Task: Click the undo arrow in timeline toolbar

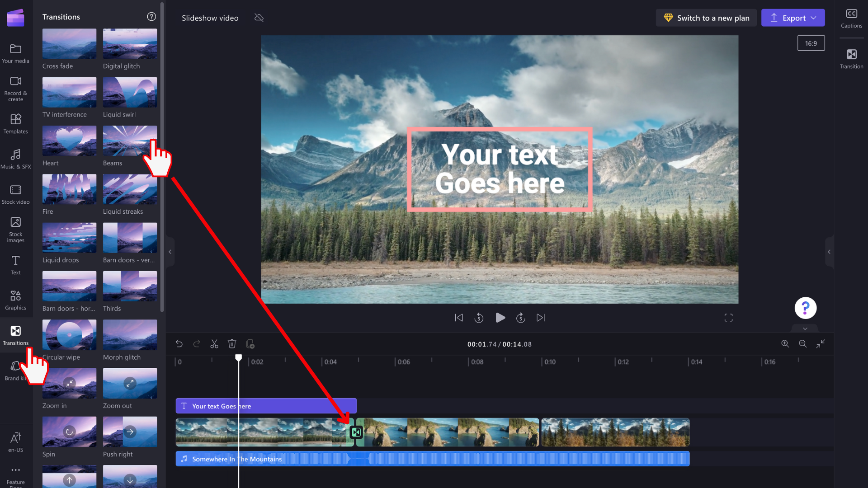Action: (x=179, y=344)
